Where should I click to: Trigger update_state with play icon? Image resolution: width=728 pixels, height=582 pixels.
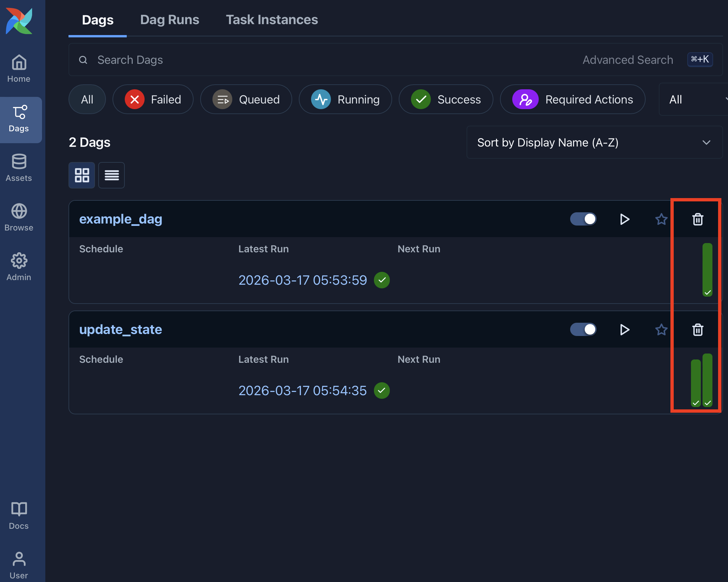(x=625, y=330)
